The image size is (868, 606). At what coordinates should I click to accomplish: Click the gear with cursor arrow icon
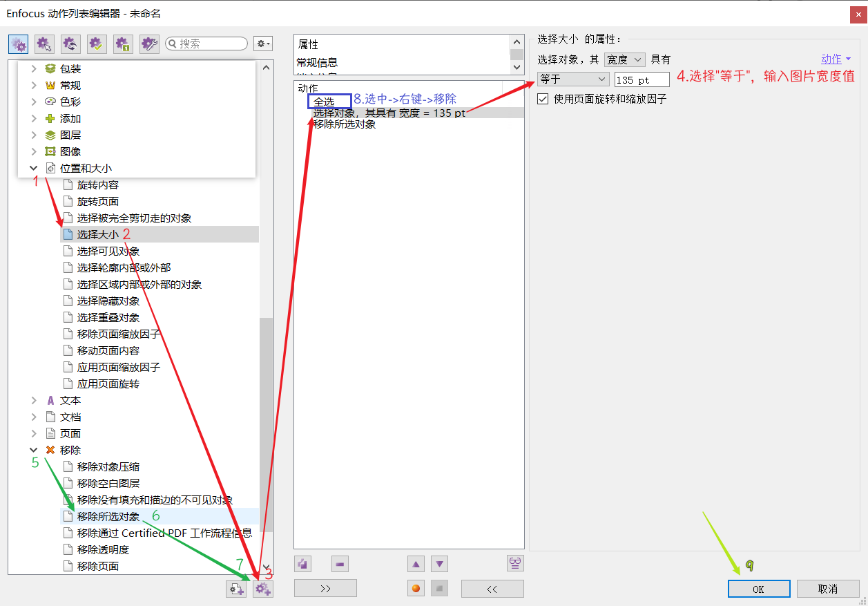point(44,44)
